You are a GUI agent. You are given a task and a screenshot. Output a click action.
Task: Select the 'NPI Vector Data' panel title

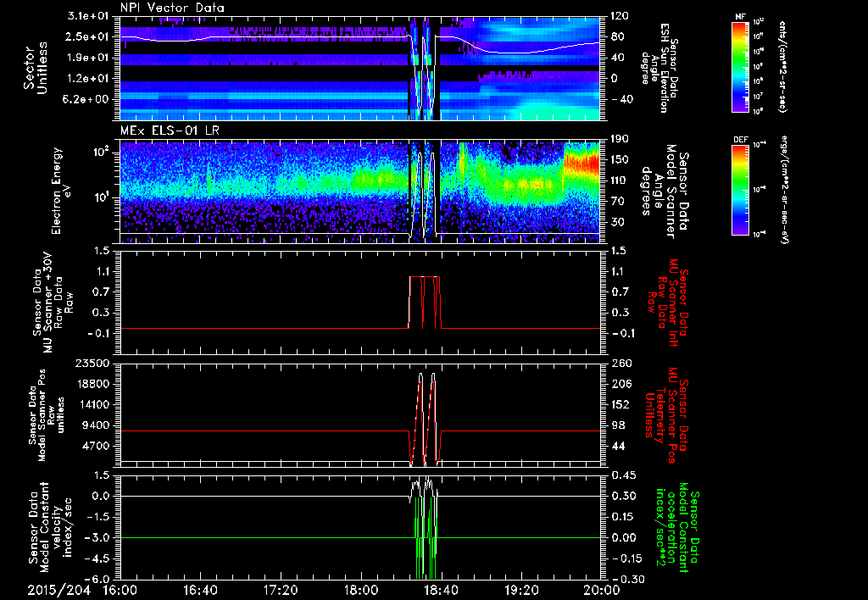pos(172,8)
